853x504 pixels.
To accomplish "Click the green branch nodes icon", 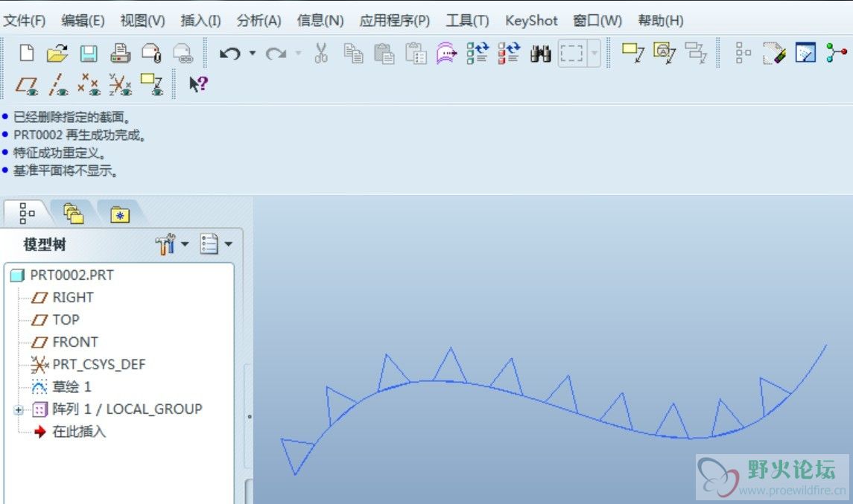I will pos(836,53).
